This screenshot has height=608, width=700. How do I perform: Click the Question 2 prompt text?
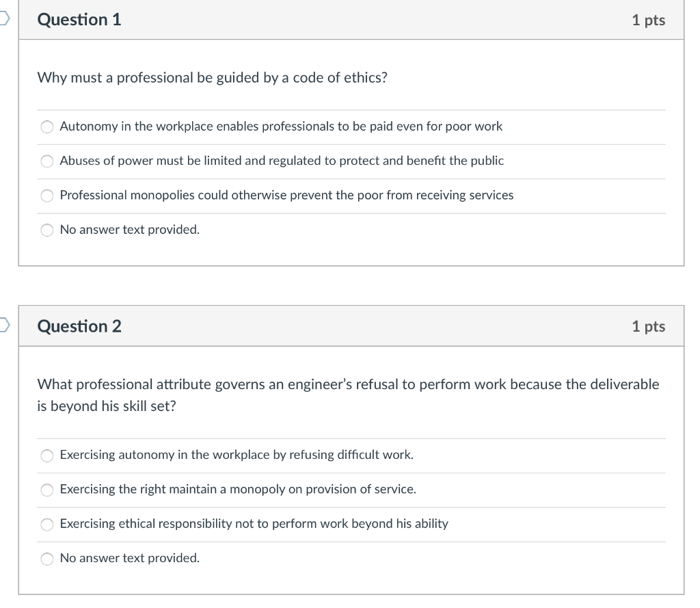pyautogui.click(x=347, y=395)
